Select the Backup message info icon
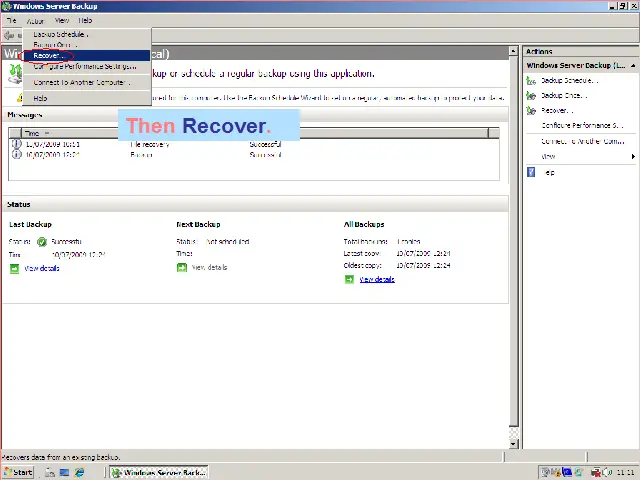 point(16,154)
